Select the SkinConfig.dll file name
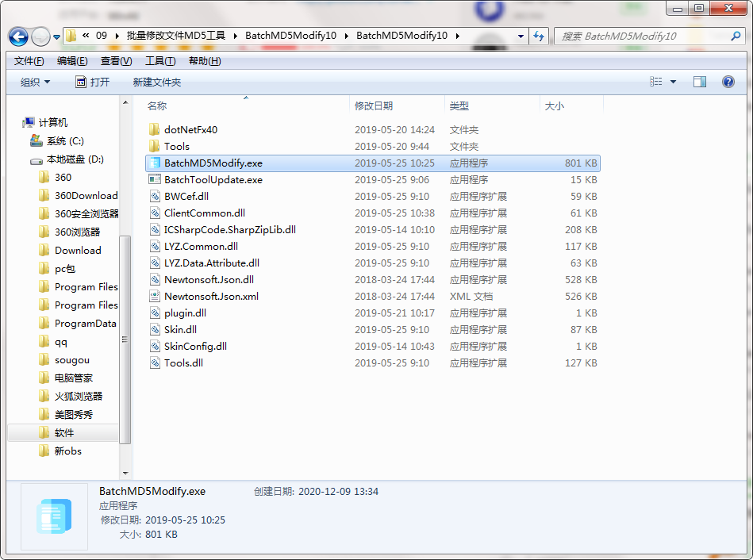The height and width of the screenshot is (560, 753). click(x=195, y=347)
